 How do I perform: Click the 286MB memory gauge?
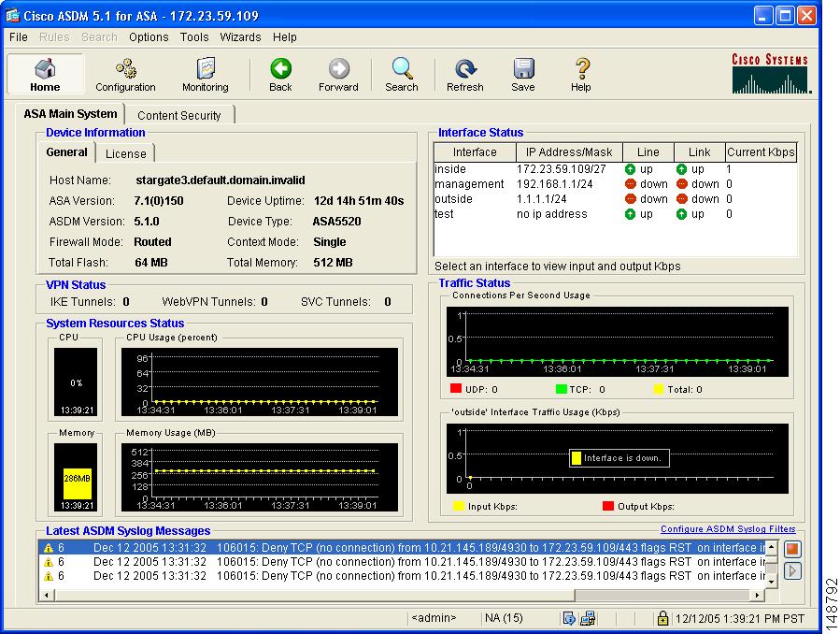(76, 478)
